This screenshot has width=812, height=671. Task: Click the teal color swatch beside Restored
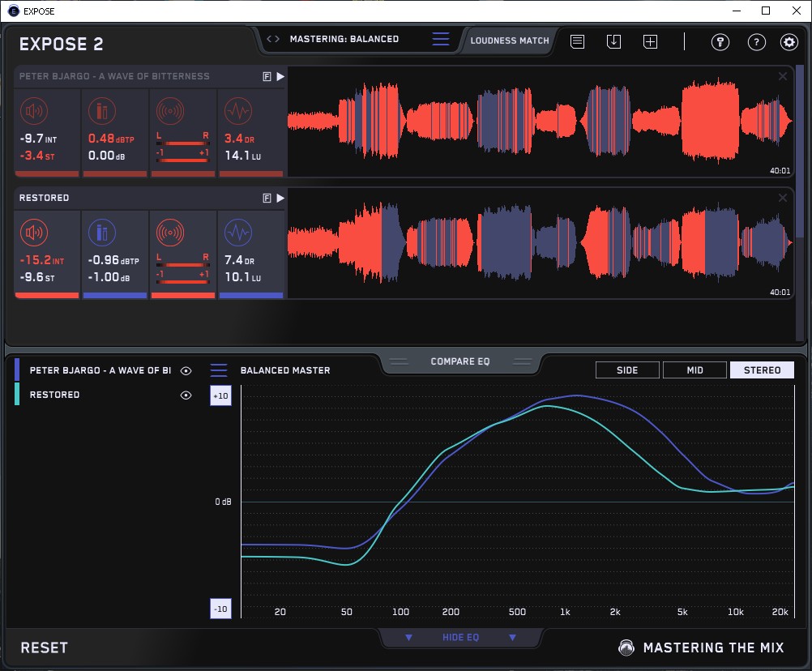pos(17,394)
